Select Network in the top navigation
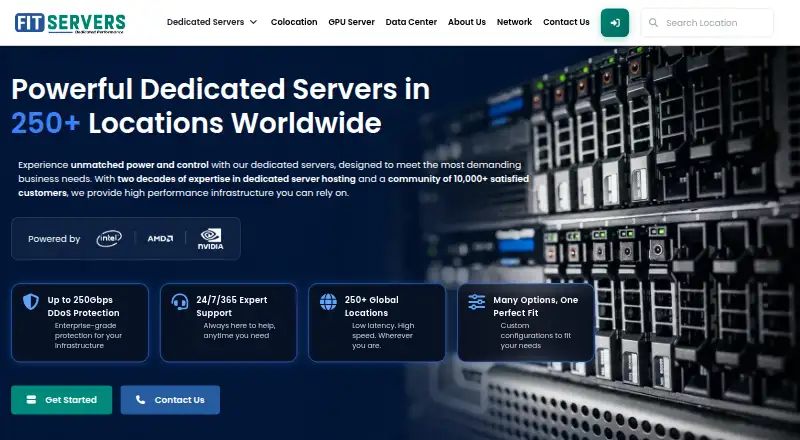The image size is (800, 440). point(514,22)
